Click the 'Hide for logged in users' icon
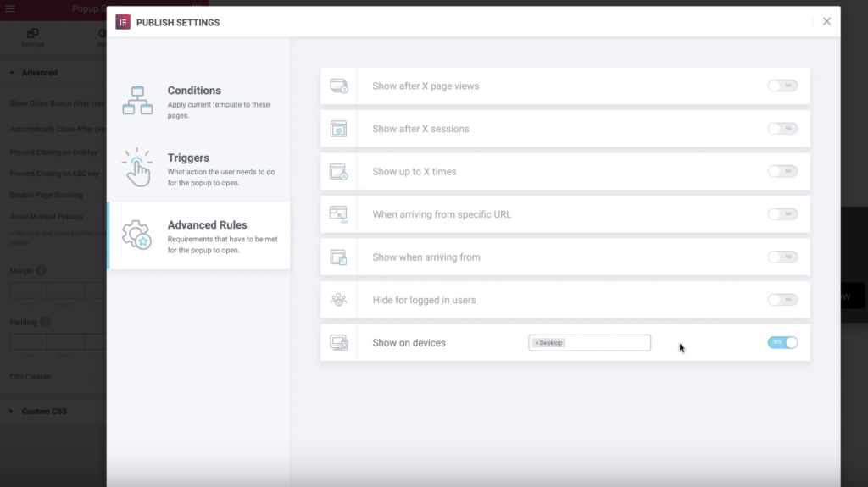 point(338,300)
